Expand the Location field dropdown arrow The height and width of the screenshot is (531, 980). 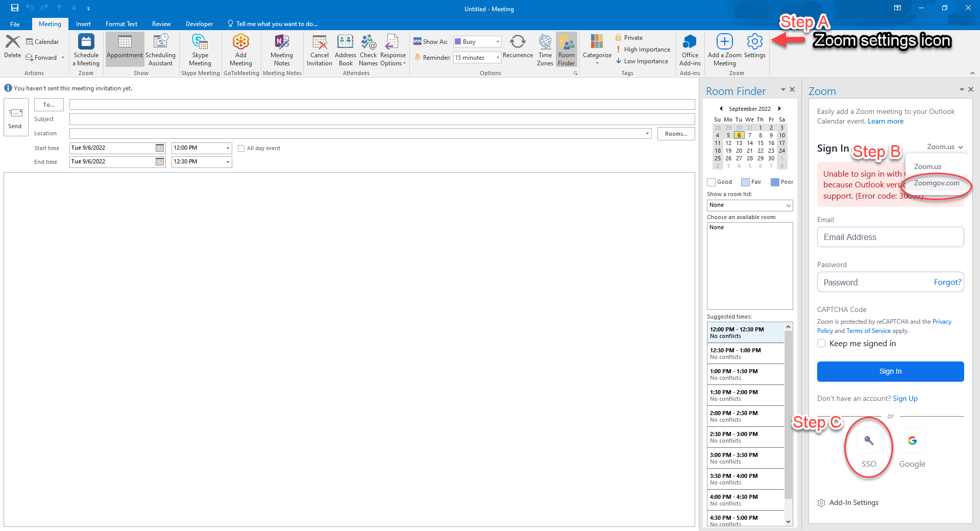point(647,134)
